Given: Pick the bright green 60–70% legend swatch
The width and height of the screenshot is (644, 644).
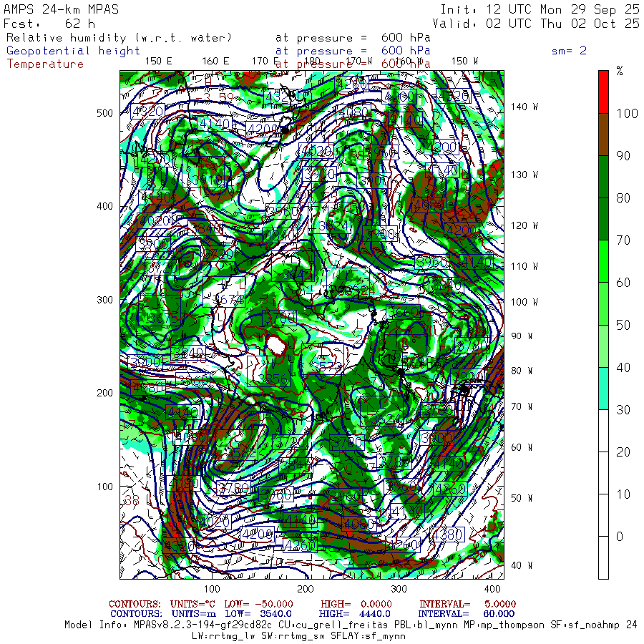Looking at the screenshot, I should [x=603, y=261].
